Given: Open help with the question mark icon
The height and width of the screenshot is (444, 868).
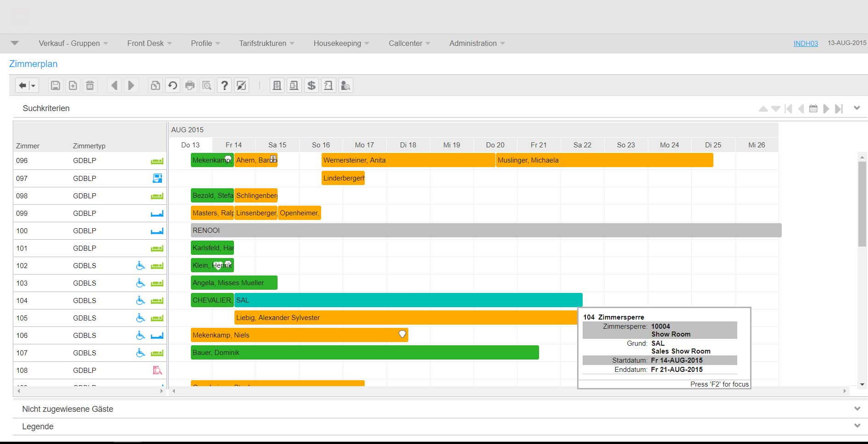Looking at the screenshot, I should pyautogui.click(x=224, y=85).
